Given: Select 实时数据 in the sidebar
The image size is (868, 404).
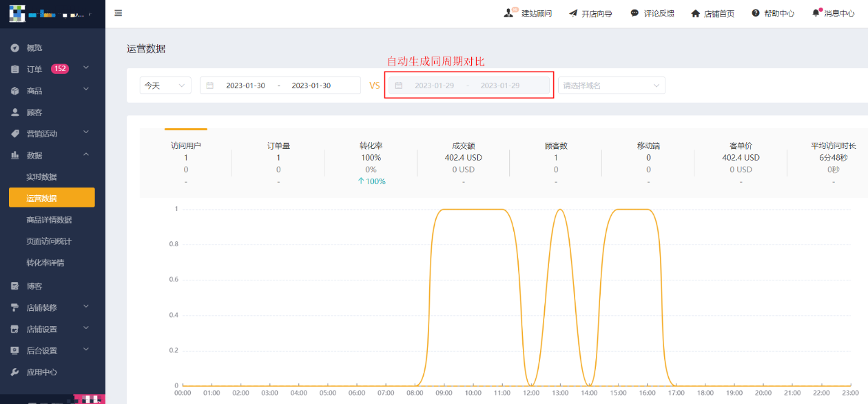Looking at the screenshot, I should point(41,177).
